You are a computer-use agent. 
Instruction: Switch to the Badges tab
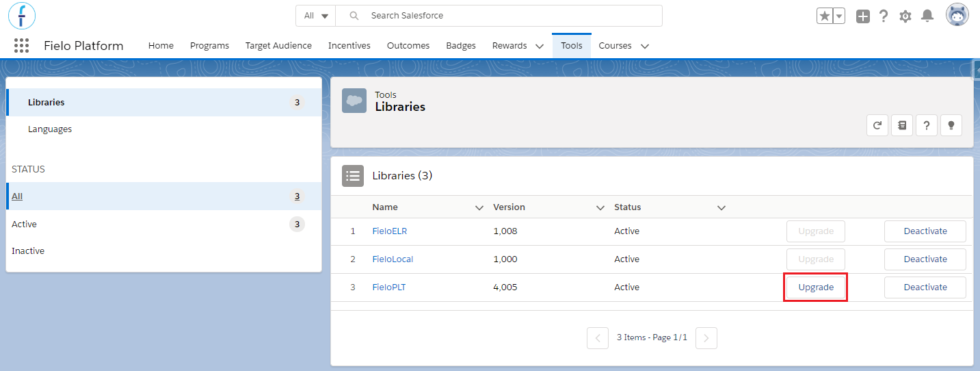tap(461, 46)
